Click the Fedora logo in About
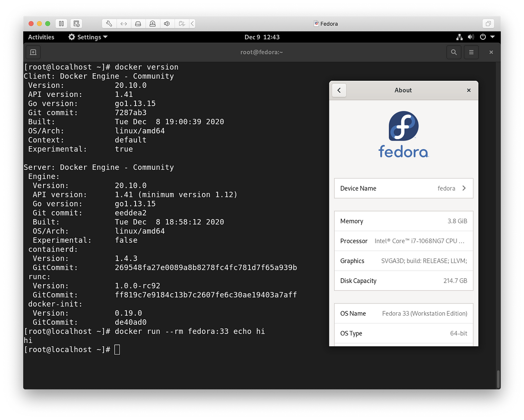The width and height of the screenshot is (524, 420). click(x=403, y=134)
